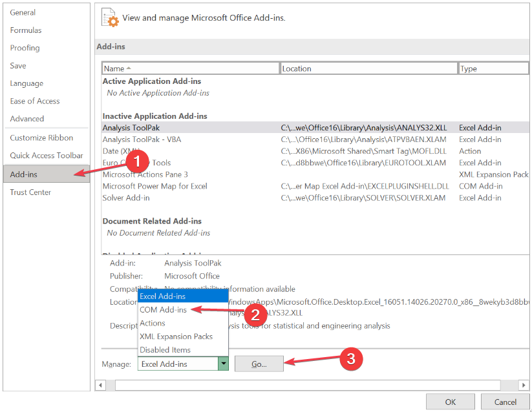Click the Document Related Add-ins heading
This screenshot has width=532, height=412.
click(152, 221)
